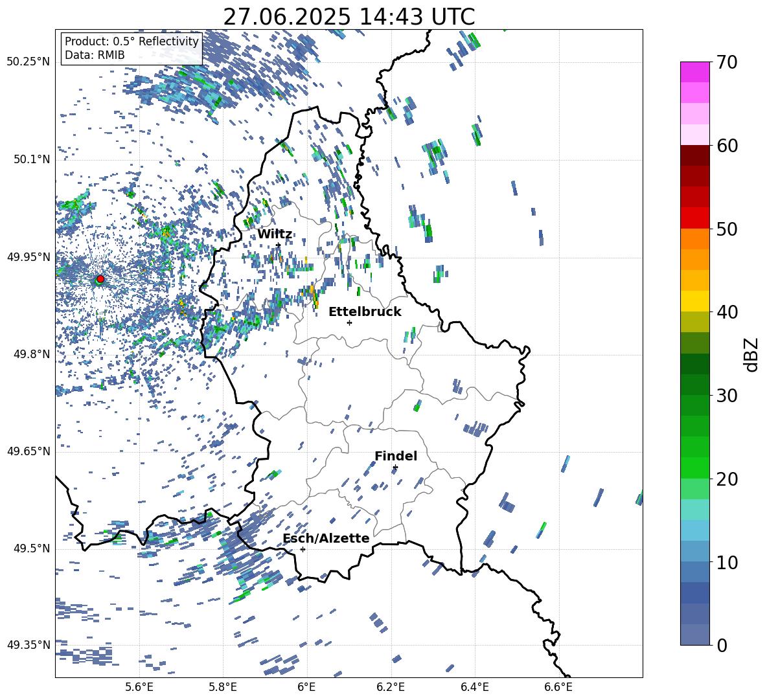Click the Findel city label
The image size is (767, 700).
click(x=396, y=456)
